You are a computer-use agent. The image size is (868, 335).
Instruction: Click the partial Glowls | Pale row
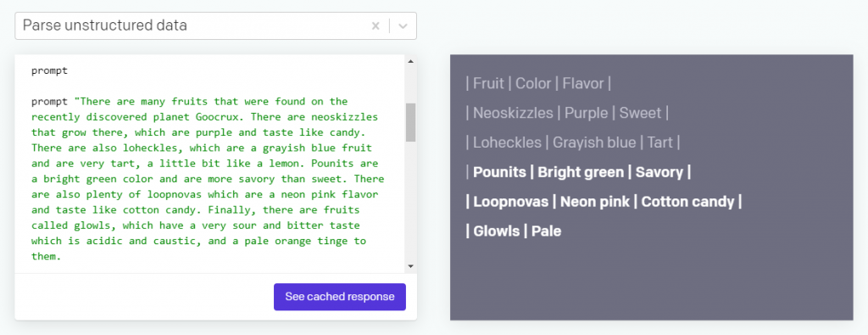pyautogui.click(x=514, y=231)
